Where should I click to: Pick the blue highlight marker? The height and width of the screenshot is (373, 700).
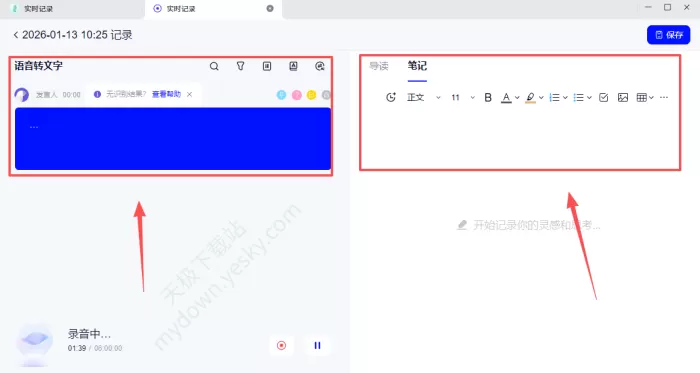coord(281,95)
